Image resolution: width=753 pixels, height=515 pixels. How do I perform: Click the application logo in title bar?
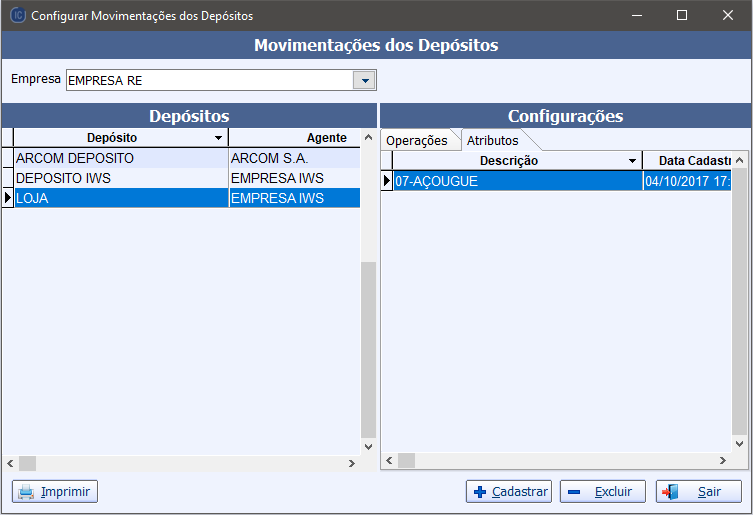(x=16, y=16)
